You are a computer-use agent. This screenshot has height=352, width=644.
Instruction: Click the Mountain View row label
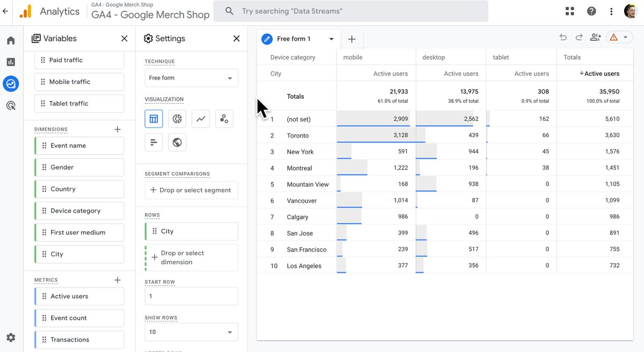(308, 185)
